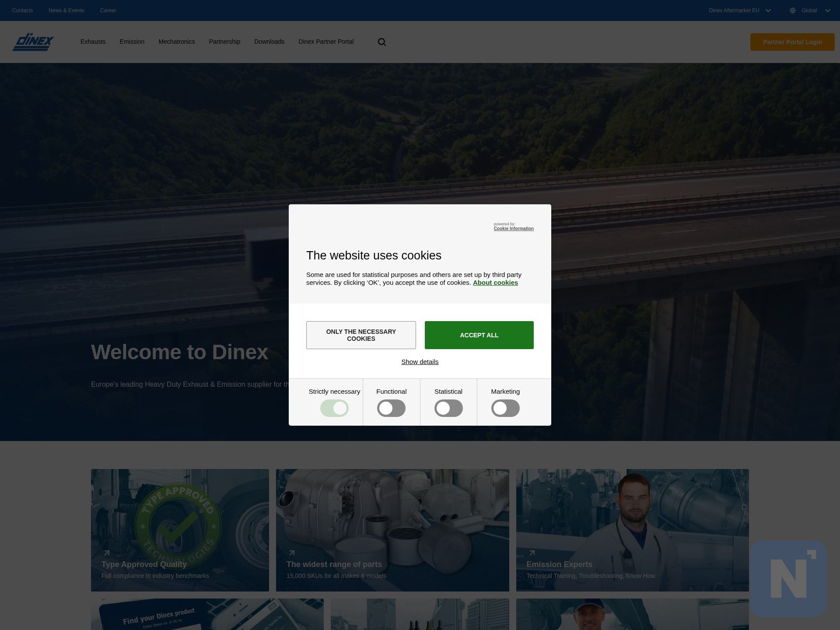Enable the Marketing cookies switch
The height and width of the screenshot is (630, 840).
(505, 408)
